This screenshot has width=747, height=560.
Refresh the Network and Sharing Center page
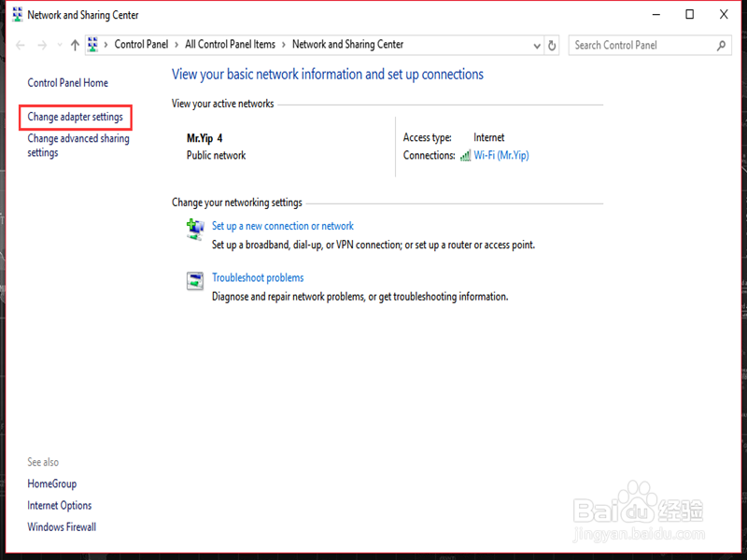point(552,46)
